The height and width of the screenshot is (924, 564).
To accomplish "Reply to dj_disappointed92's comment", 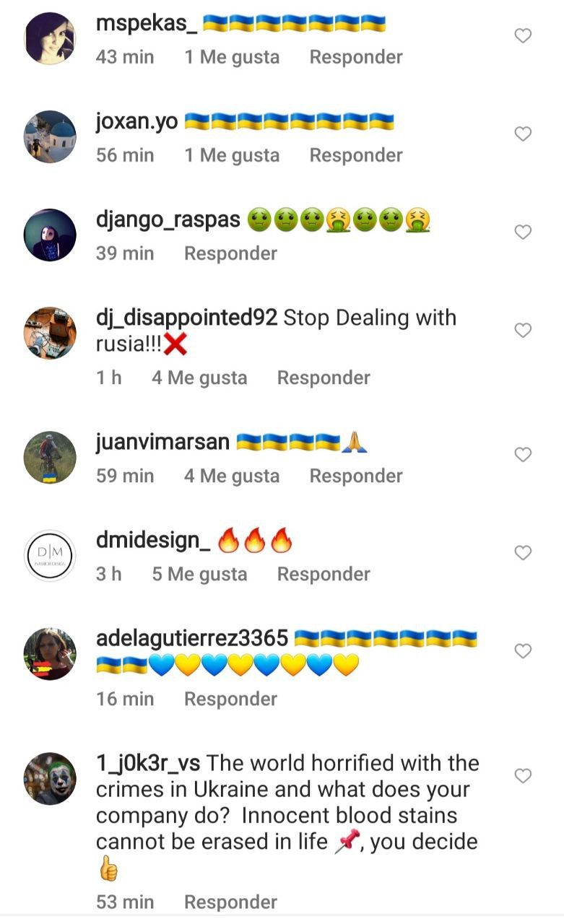I will (324, 378).
